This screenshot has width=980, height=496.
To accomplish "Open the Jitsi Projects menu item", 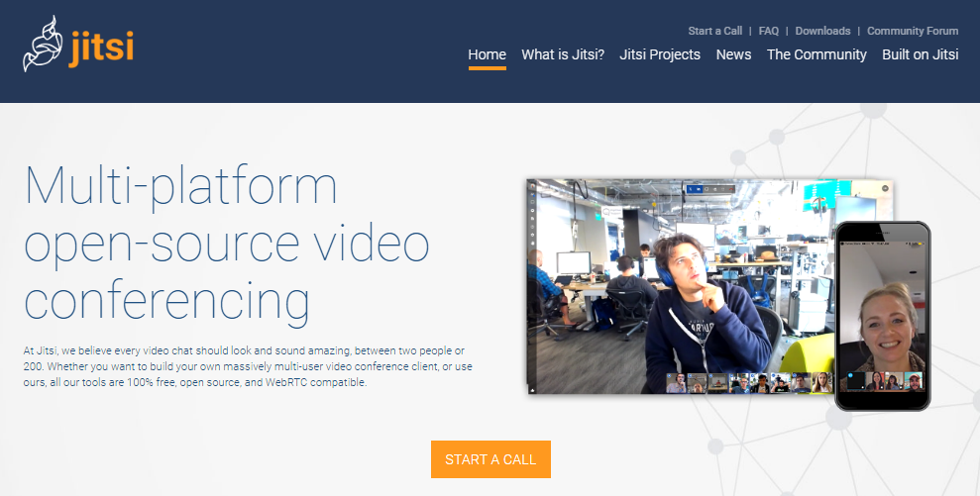I will [x=660, y=54].
